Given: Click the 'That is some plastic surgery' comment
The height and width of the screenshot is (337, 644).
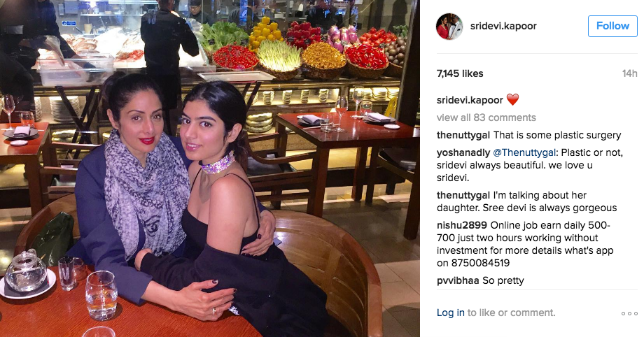Looking at the screenshot, I should (557, 135).
